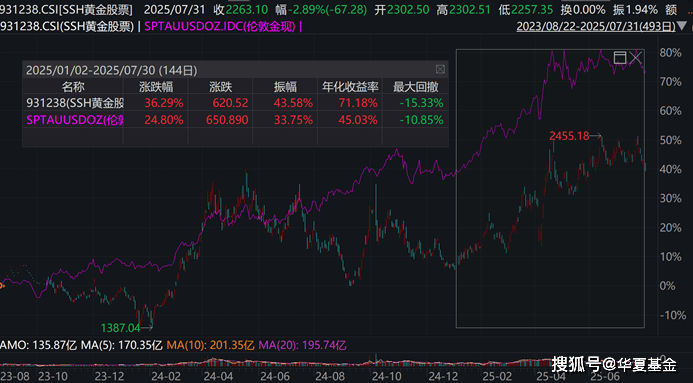This screenshot has height=383, width=693.
Task: Click the -10.85% max drawdown value
Action: pos(422,120)
